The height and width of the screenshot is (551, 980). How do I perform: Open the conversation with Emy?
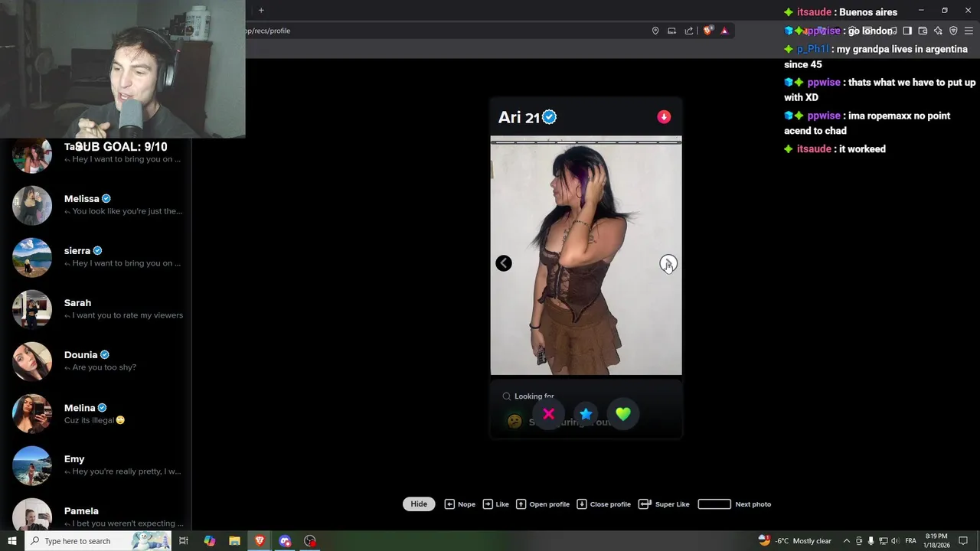coord(96,465)
